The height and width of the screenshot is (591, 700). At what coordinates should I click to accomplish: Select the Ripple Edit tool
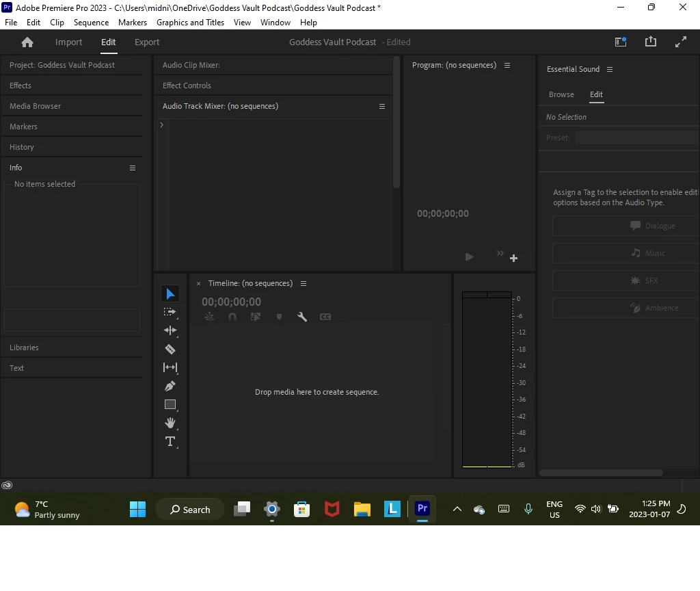tap(170, 330)
